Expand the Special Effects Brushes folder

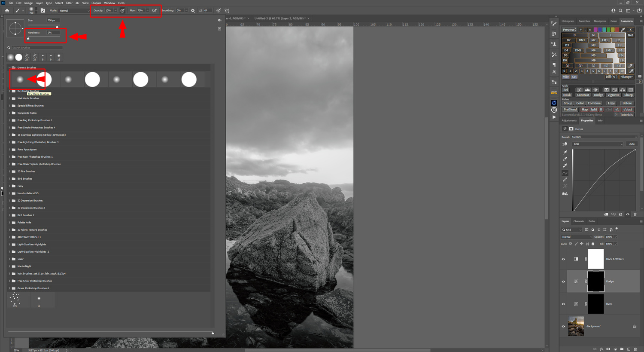(9, 106)
